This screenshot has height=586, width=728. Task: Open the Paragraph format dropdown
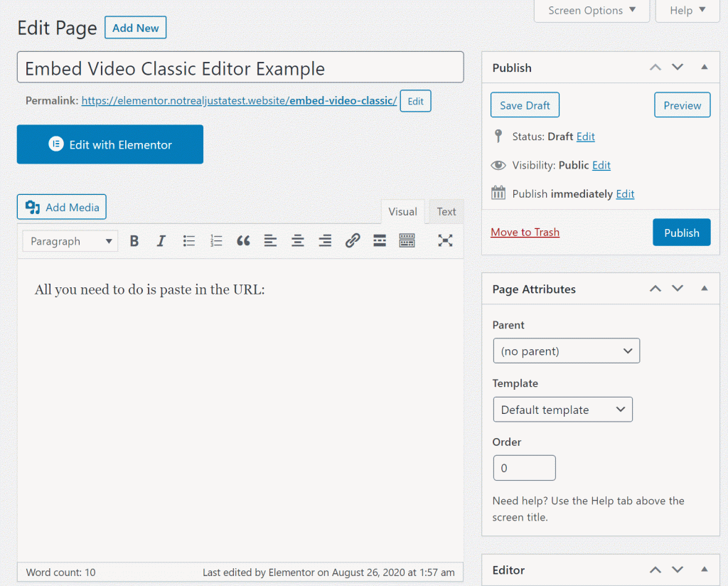click(70, 241)
